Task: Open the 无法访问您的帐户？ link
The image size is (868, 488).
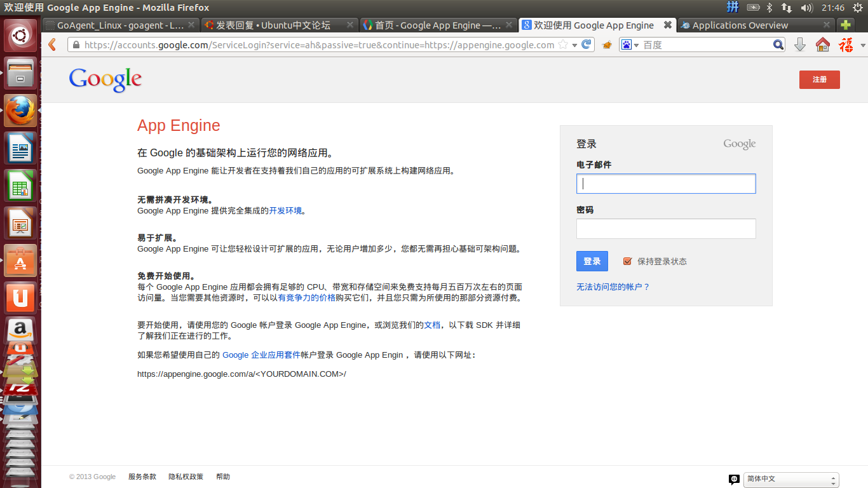Action: coord(613,287)
